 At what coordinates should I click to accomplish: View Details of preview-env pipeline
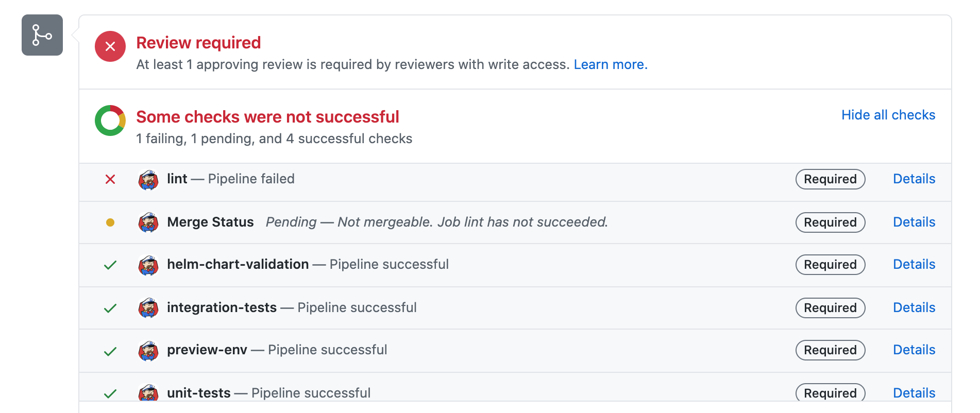click(914, 350)
